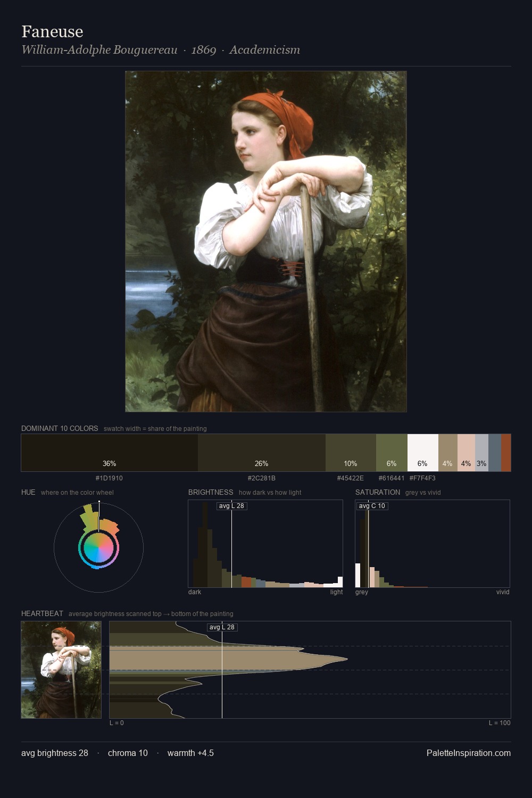Click the 'avg L 28' label in Brightness histogram

tap(231, 506)
